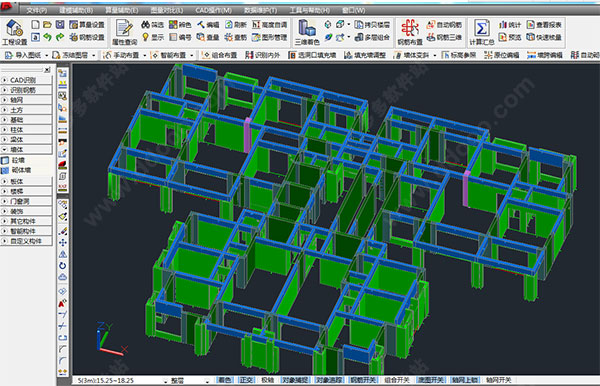Open the CAD操作(M) menu
This screenshot has width=600, height=386.
[213, 10]
